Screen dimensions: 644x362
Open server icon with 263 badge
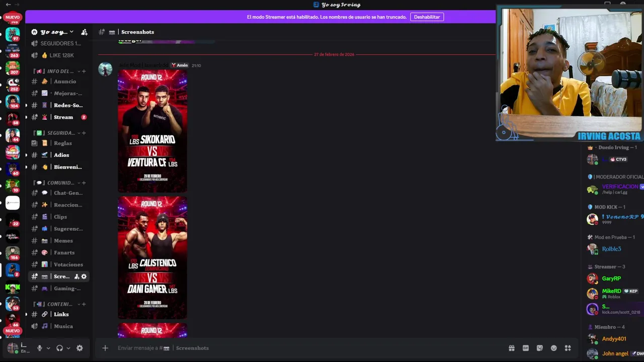[x=13, y=51]
